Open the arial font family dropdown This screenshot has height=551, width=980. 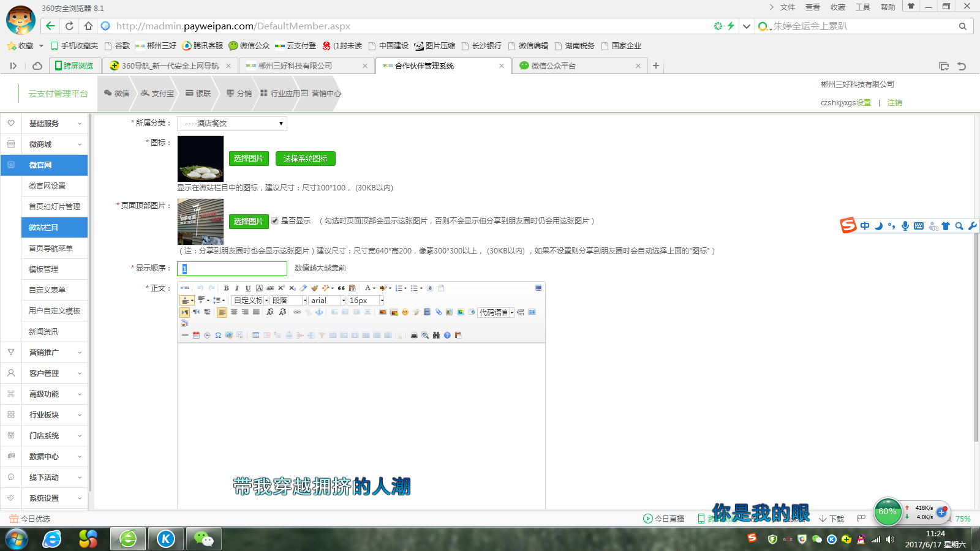coord(327,301)
